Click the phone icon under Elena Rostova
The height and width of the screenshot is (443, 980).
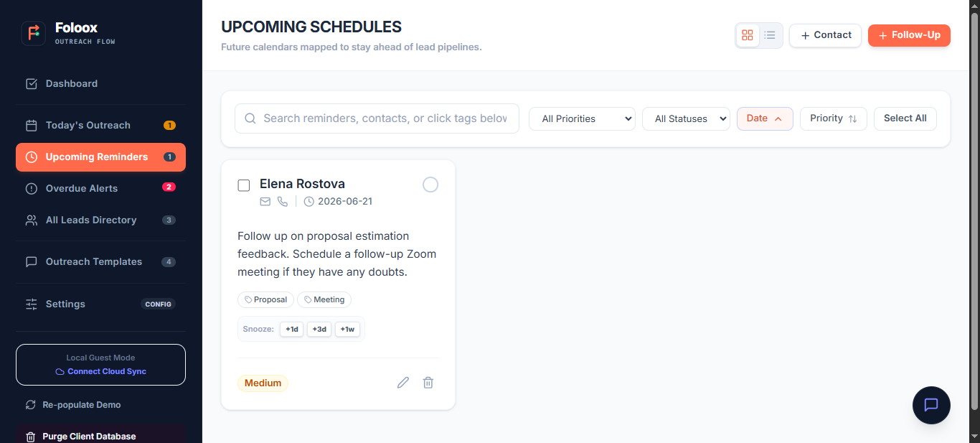pyautogui.click(x=283, y=202)
